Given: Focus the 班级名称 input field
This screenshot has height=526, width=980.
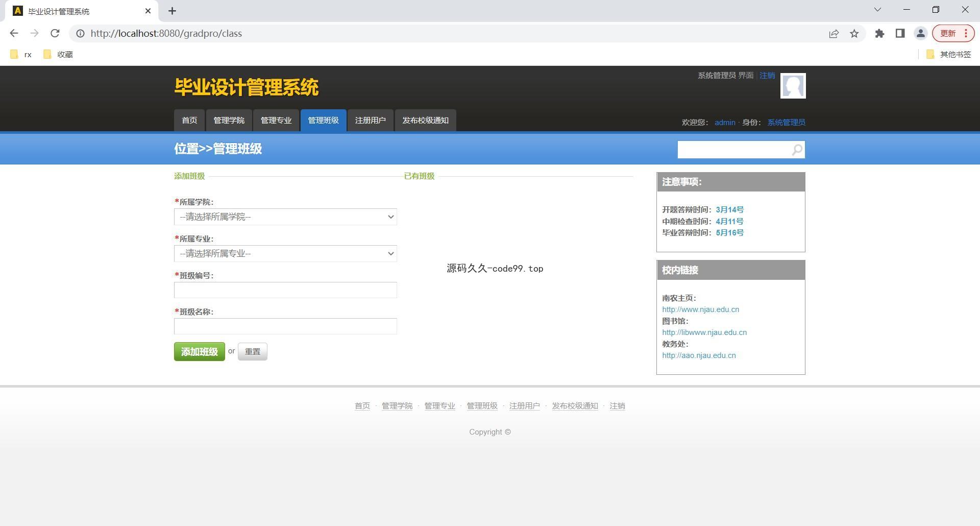Looking at the screenshot, I should [x=285, y=326].
